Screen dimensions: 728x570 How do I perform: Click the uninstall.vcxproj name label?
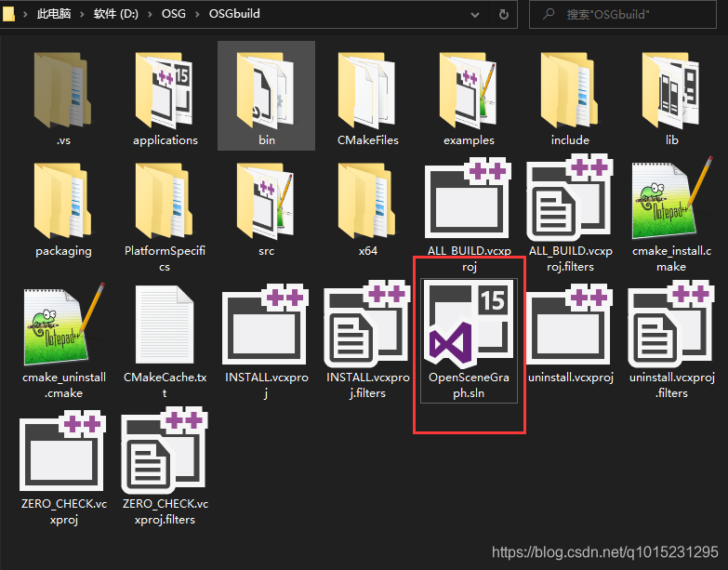coord(571,378)
